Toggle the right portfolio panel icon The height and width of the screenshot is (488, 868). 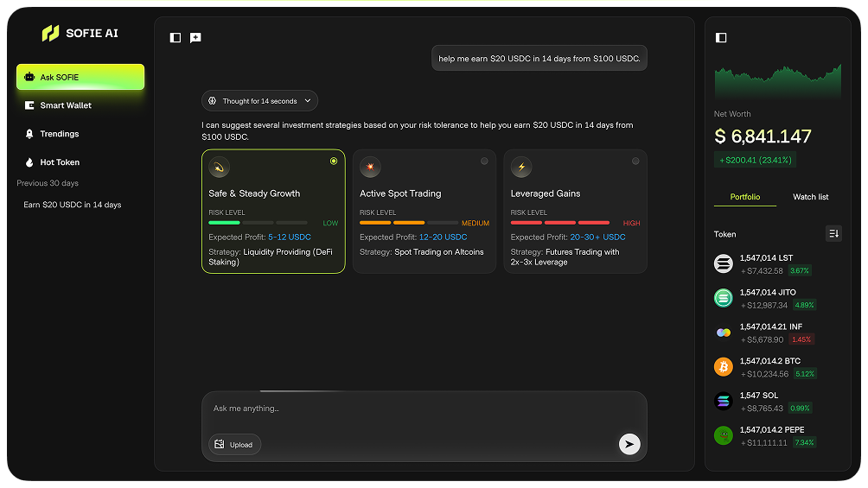tap(721, 38)
